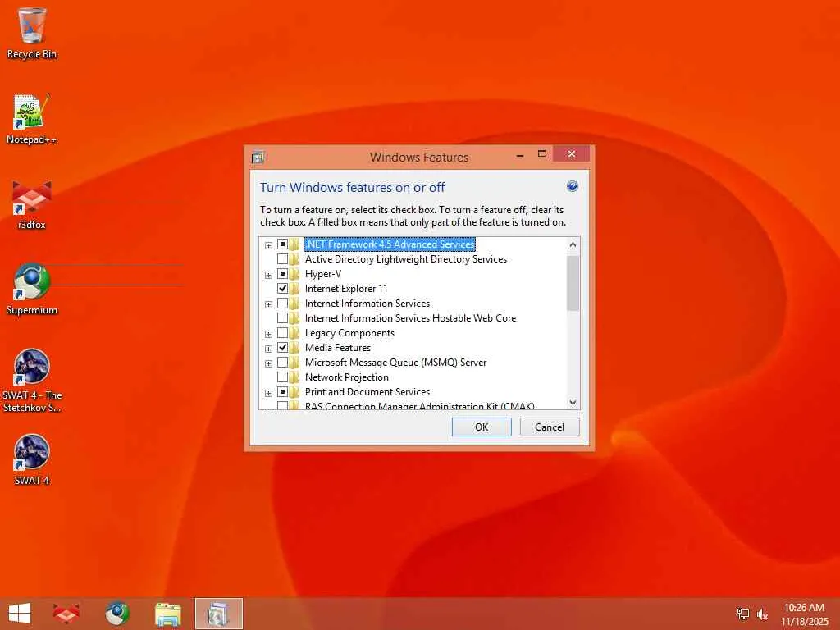Close the Windows Features dialog
This screenshot has height=630, width=840.
(x=572, y=153)
